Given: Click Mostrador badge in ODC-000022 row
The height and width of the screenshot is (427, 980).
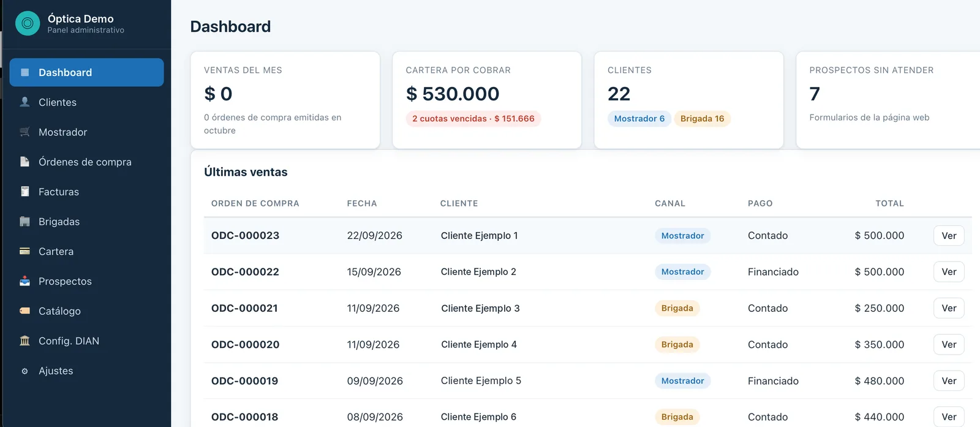Looking at the screenshot, I should pos(682,272).
